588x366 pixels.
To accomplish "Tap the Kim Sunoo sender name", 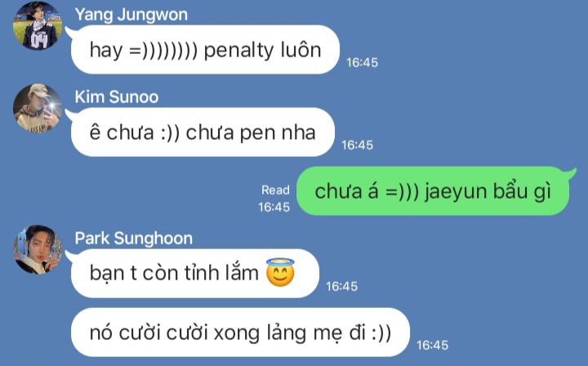I will [x=117, y=97].
